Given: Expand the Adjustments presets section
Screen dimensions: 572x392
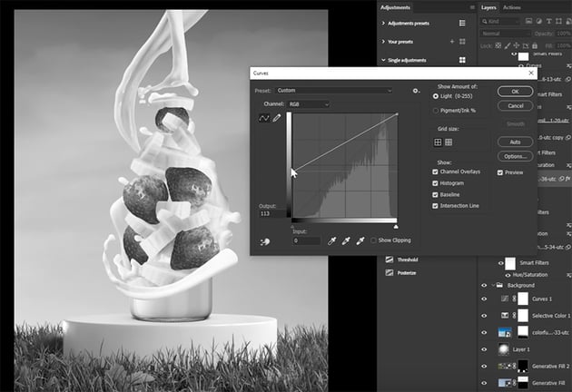Looking at the screenshot, I should pos(383,23).
